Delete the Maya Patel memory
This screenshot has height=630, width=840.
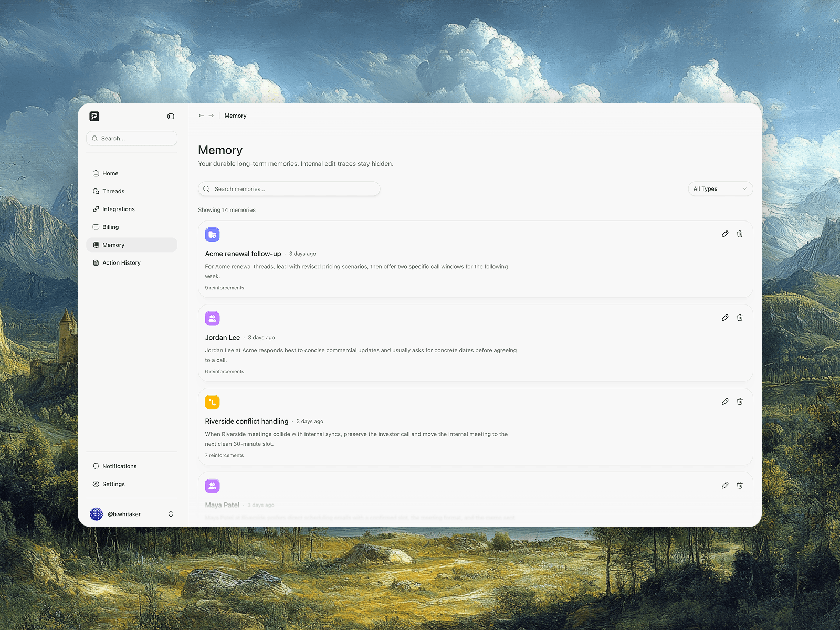point(740,485)
